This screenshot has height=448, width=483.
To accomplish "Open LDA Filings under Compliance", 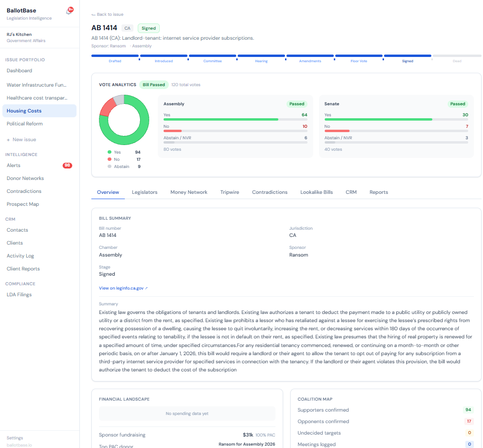I will pyautogui.click(x=19, y=295).
